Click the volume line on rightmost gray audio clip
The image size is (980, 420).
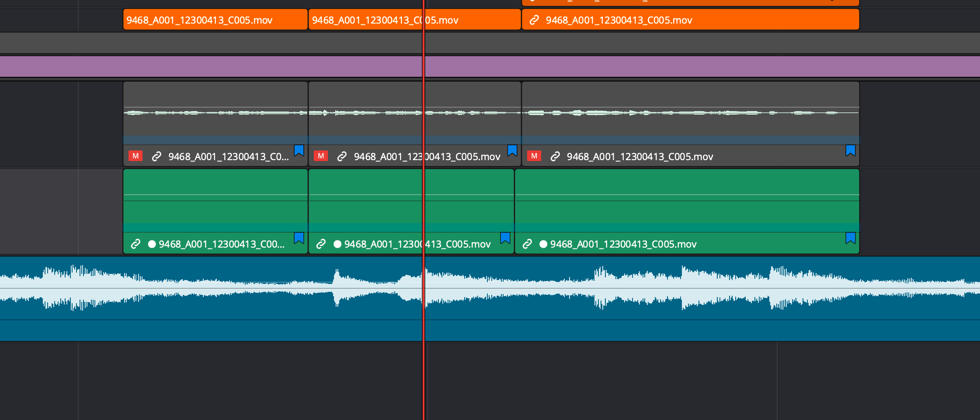(691, 107)
